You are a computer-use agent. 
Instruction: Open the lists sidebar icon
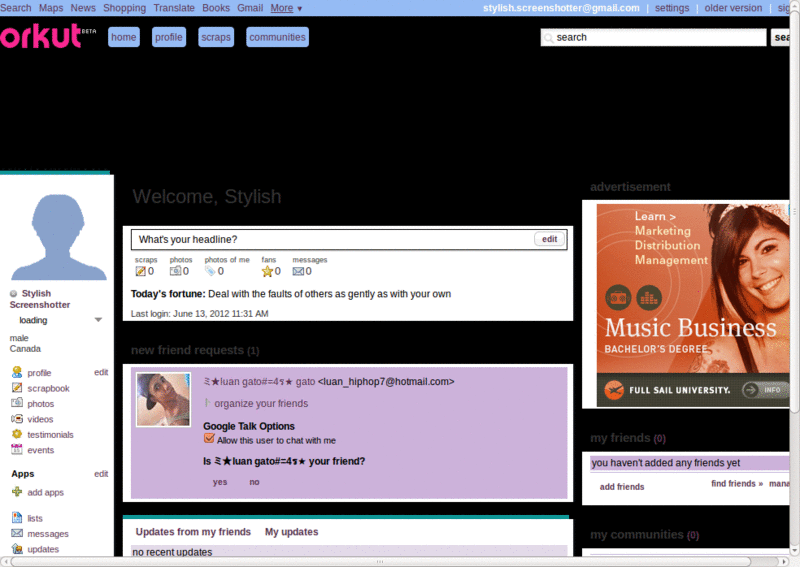pyautogui.click(x=17, y=518)
